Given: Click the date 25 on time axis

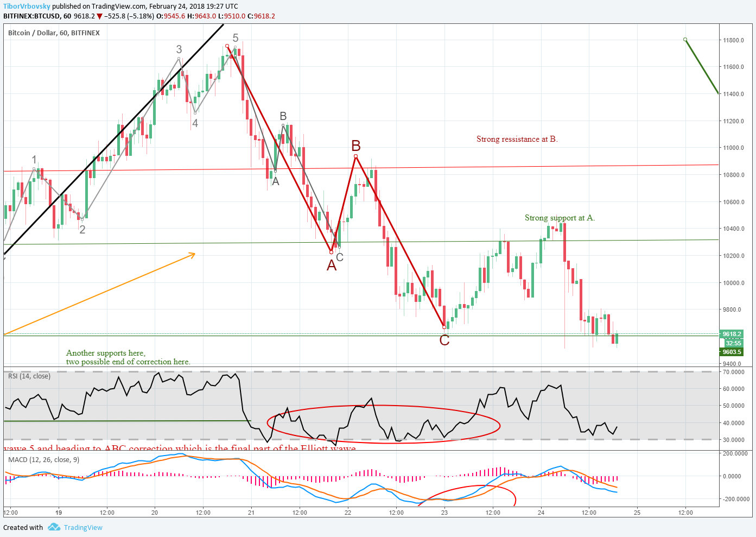Looking at the screenshot, I should 637,512.
